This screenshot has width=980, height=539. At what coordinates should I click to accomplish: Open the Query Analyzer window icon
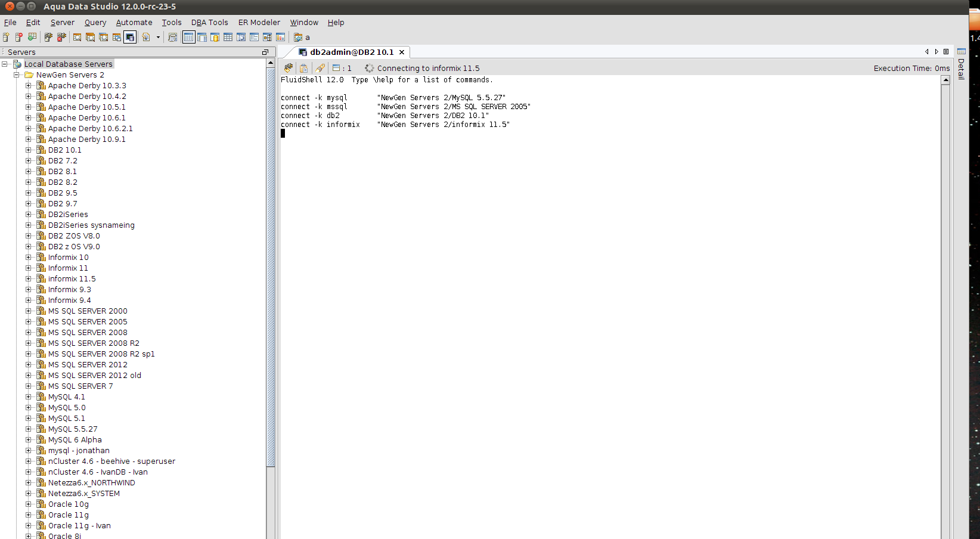click(x=77, y=37)
